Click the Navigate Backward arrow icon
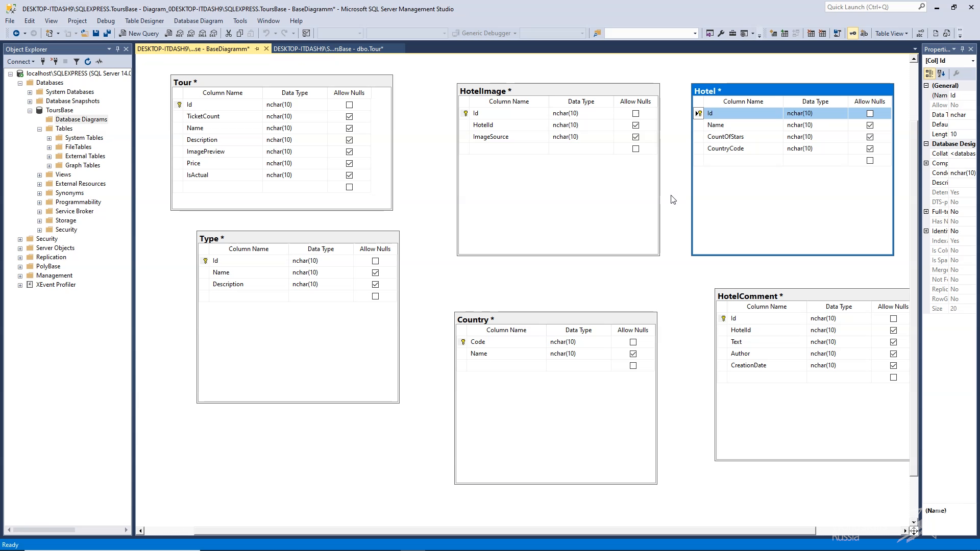Screen dimensions: 980x551 click(16, 33)
